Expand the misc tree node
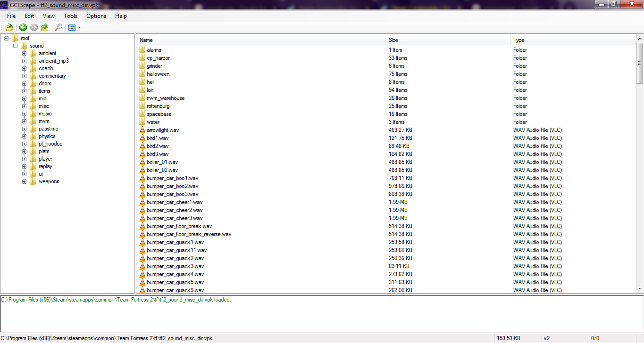Viewport: 644px width, 343px height. coord(24,106)
